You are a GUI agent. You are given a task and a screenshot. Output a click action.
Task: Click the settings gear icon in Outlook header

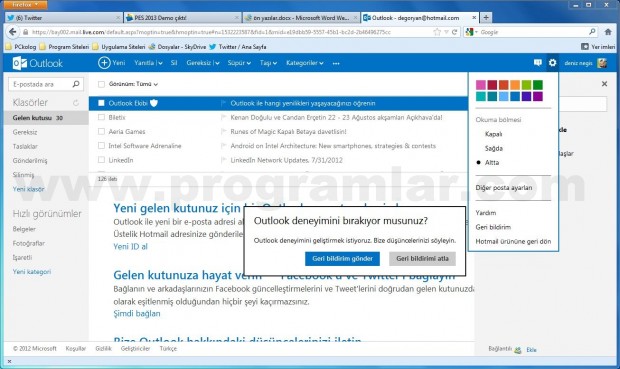[552, 62]
